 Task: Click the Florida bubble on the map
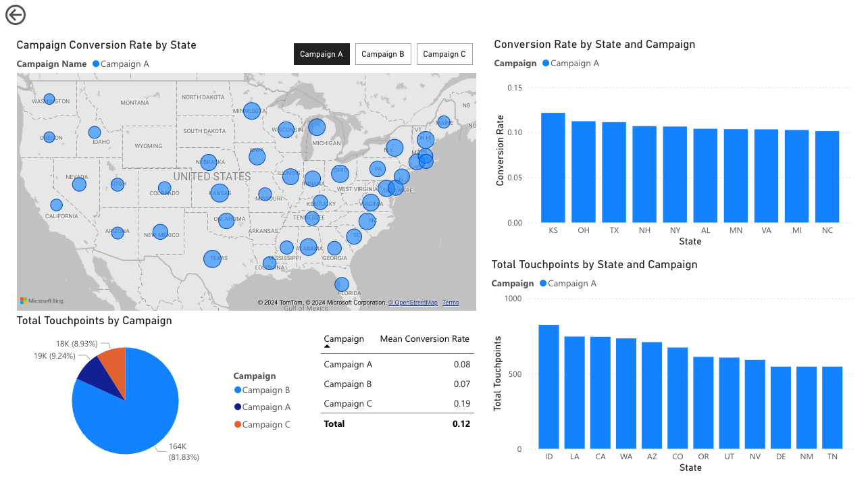(x=342, y=284)
